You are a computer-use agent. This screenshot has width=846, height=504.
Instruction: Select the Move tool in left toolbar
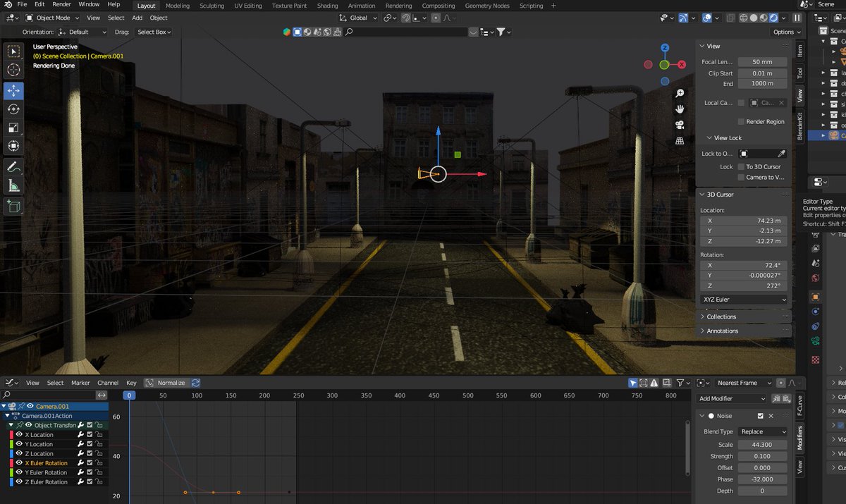(13, 91)
